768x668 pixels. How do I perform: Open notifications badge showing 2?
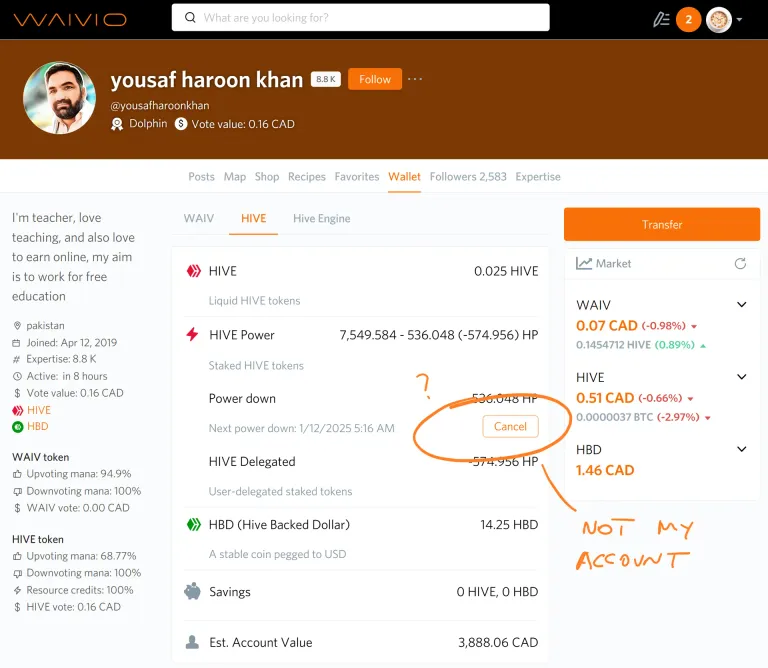(688, 20)
